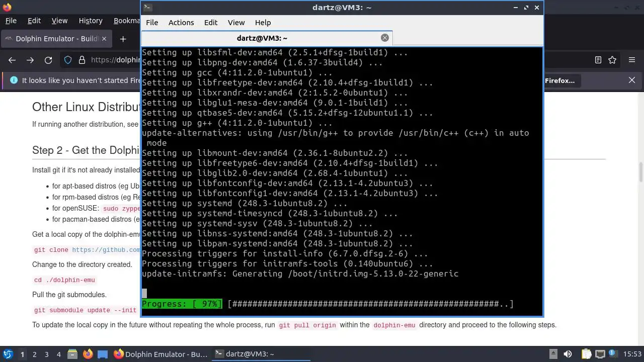Toggle Firefox reader view icon

click(x=598, y=60)
